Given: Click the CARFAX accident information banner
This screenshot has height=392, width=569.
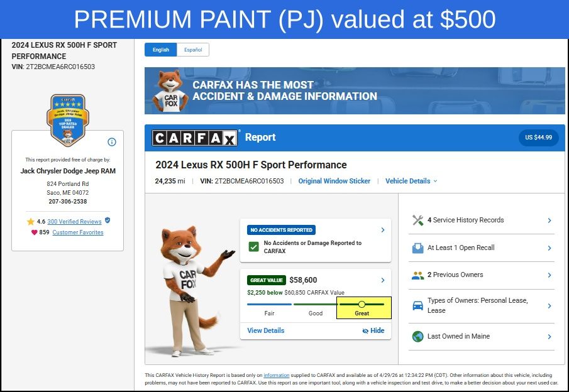Looking at the screenshot, I should coord(355,90).
